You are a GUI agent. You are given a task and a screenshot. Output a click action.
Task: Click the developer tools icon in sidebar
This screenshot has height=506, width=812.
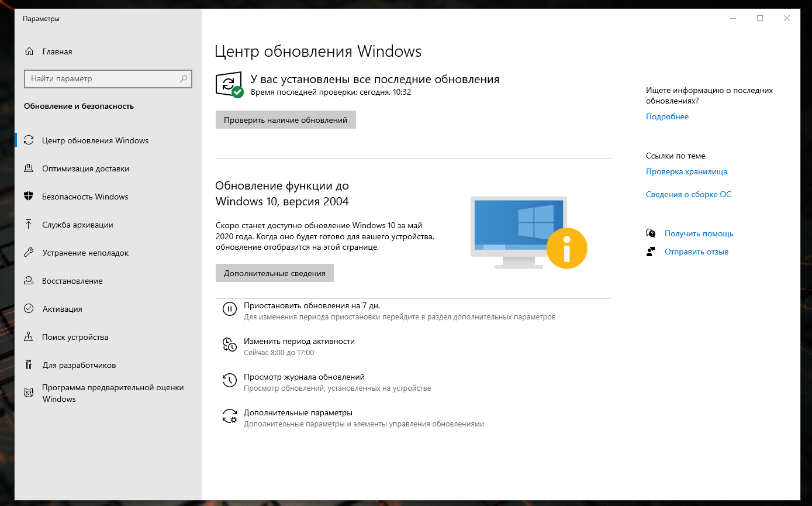click(x=29, y=365)
